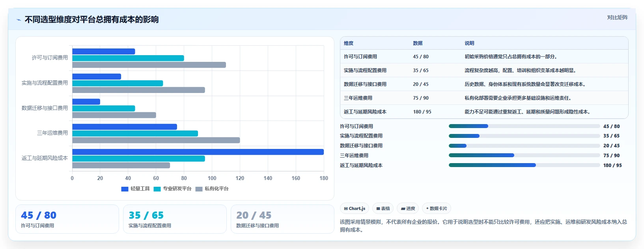Image resolution: width=644 pixels, height=249 pixels.
Task: Select the 数据迁移与接口费用 progress bar
Action: (x=524, y=146)
